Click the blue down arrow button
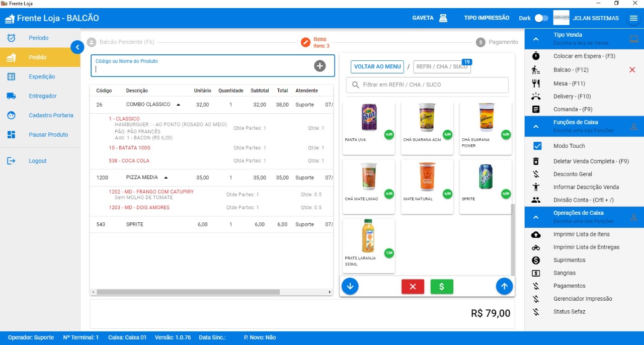The width and height of the screenshot is (644, 345). click(x=350, y=286)
